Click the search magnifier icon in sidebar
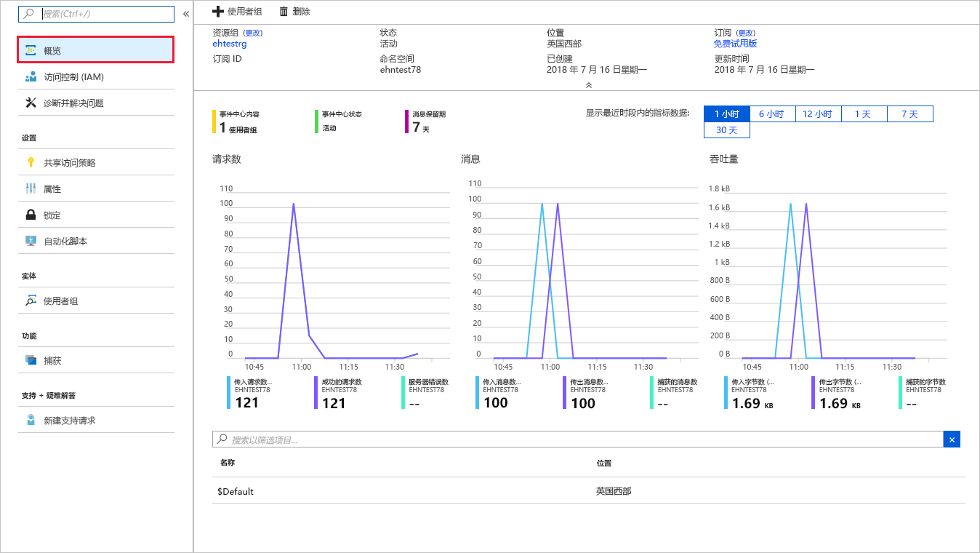Screen dimensions: 980x553 [x=30, y=14]
